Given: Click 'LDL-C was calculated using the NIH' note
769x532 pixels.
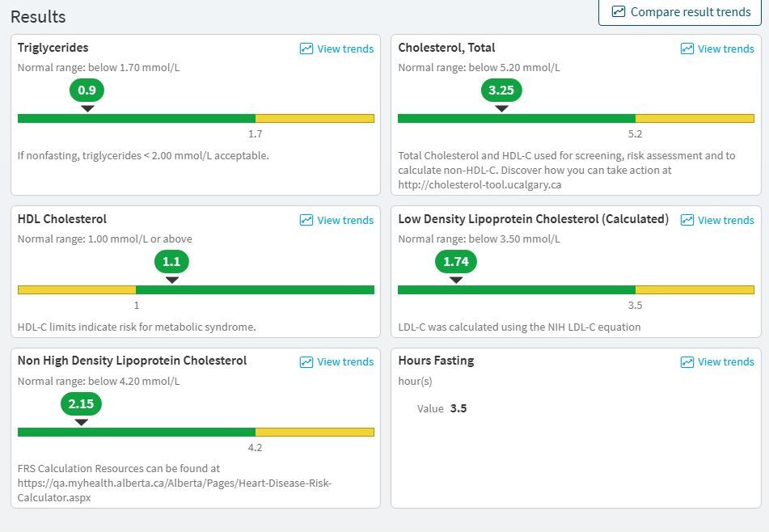Looking at the screenshot, I should tap(519, 327).
